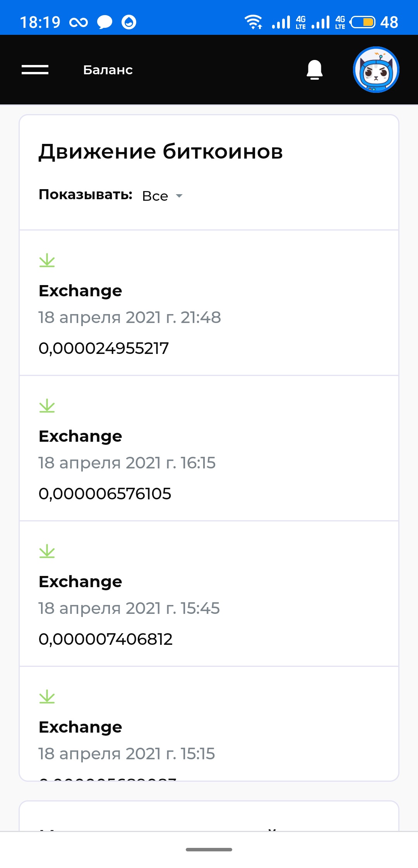Tap the "Баланс" header title
Screen dimensions: 418x868
click(108, 70)
